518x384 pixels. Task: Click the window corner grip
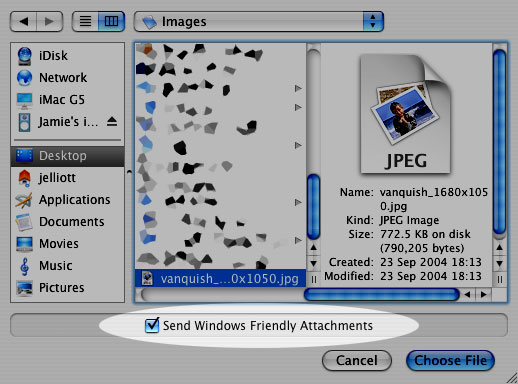tap(512, 378)
